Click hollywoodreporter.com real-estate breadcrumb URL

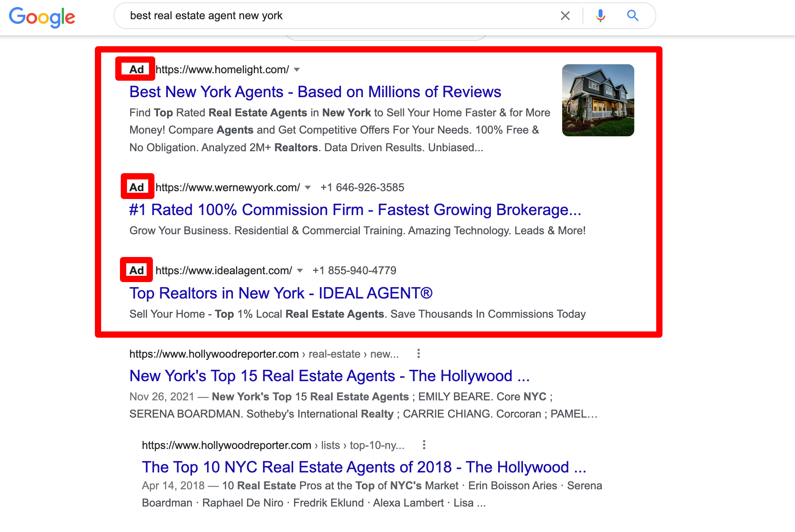(264, 354)
